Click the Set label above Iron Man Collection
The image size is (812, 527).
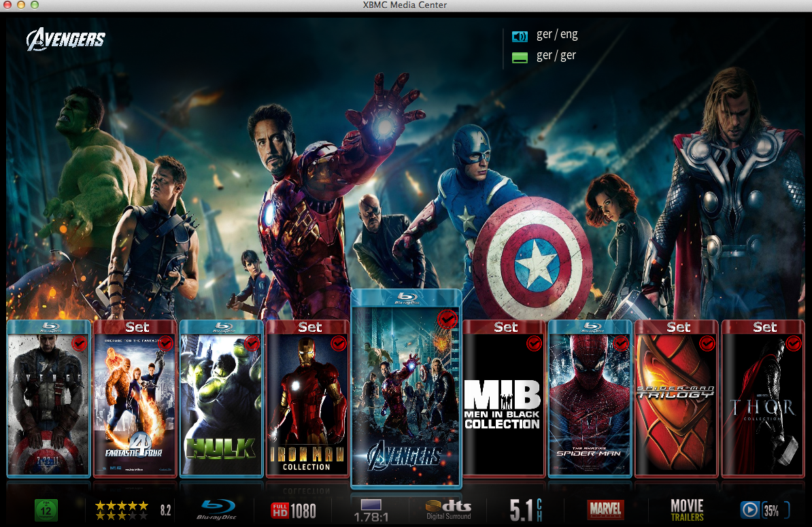[310, 327]
